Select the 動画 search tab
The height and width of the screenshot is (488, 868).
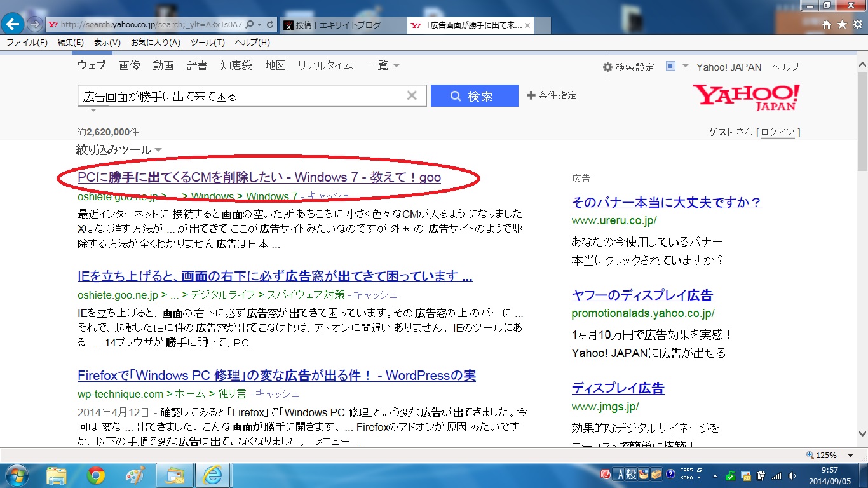163,65
